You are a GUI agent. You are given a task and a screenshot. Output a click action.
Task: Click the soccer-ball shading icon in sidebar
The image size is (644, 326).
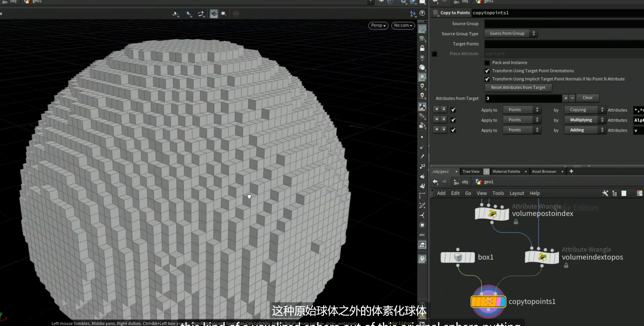[x=422, y=107]
